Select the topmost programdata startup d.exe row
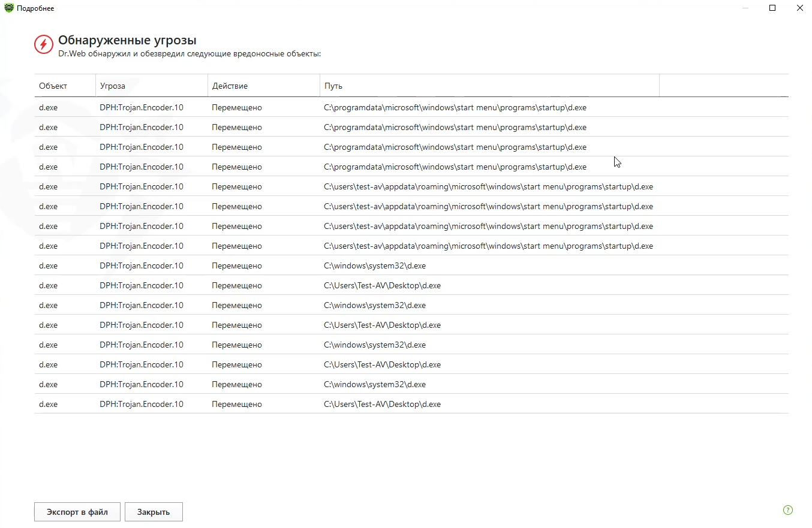This screenshot has width=812, height=528. [455, 108]
